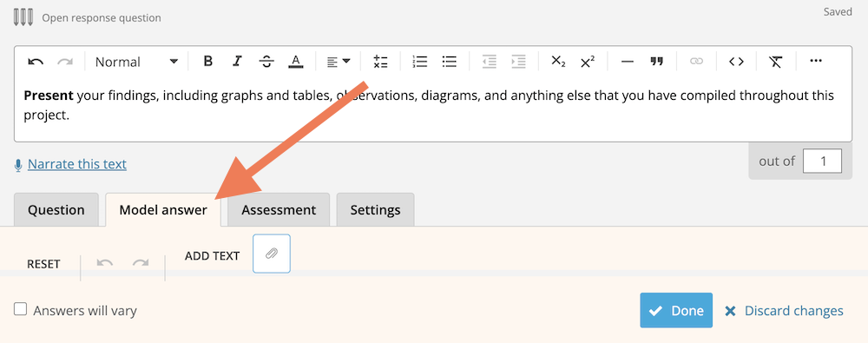868x343 pixels.
Task: Click the RESET button
Action: pyautogui.click(x=43, y=264)
